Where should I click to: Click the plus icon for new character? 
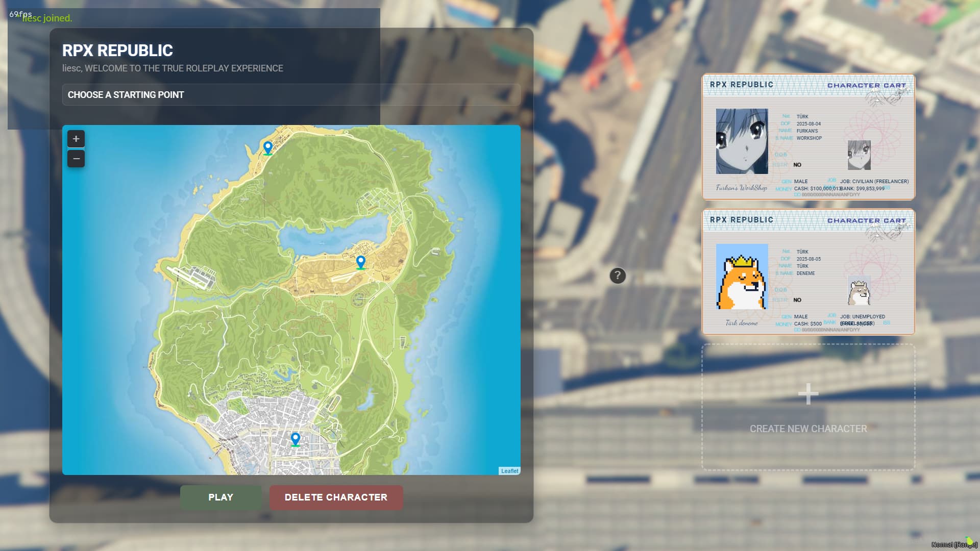point(808,394)
